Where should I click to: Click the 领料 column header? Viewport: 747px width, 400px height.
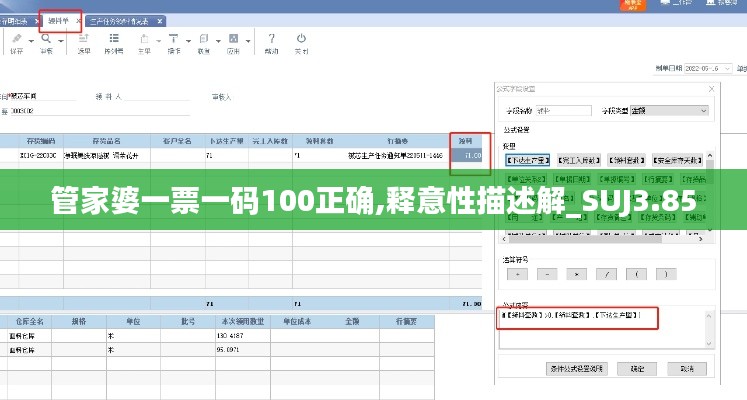[466, 141]
